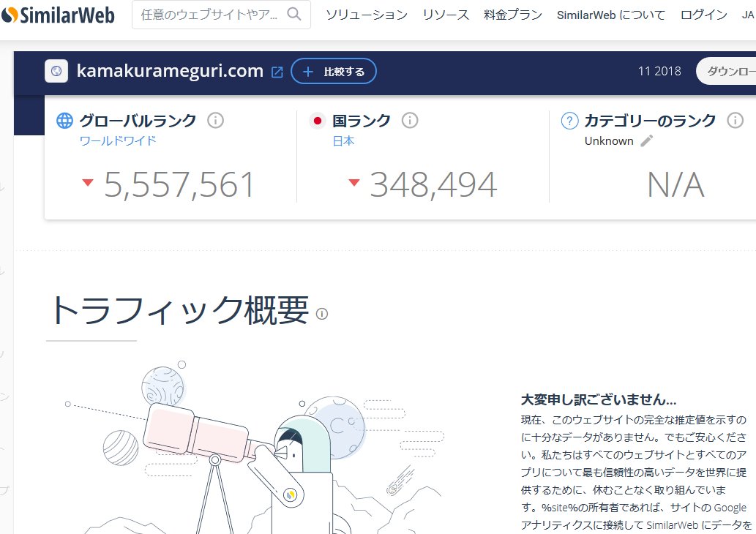
Task: Click the red down arrow by 5,557,561
Action: coord(88,182)
